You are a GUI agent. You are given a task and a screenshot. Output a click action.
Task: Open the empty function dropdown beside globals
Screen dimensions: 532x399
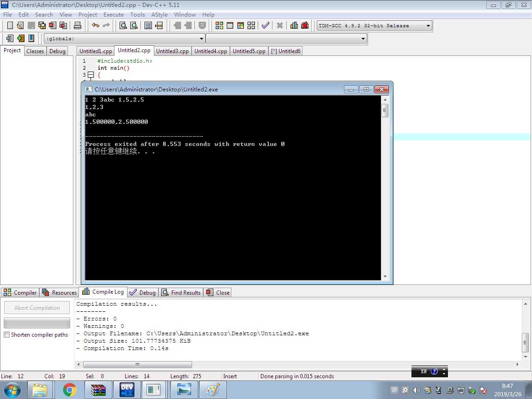(363, 39)
